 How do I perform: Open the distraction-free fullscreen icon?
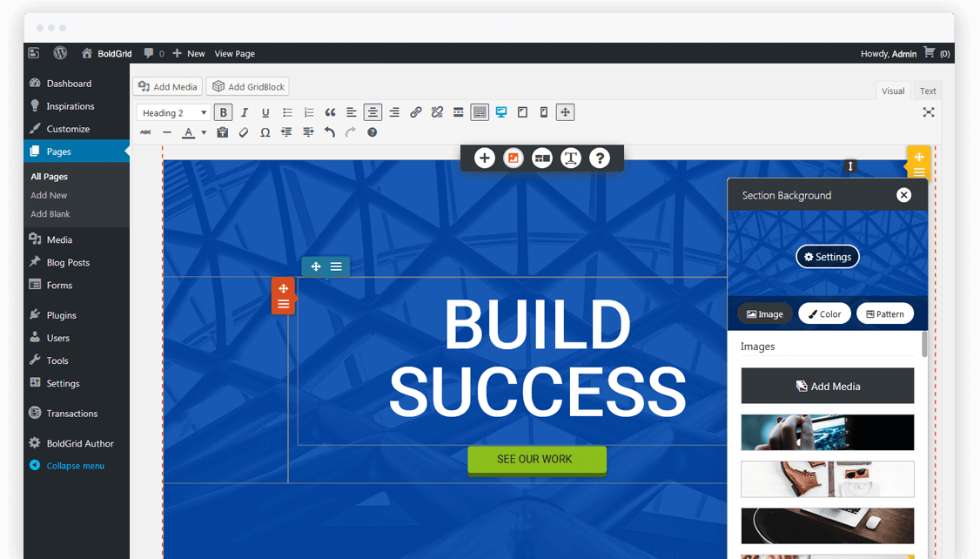[x=929, y=112]
